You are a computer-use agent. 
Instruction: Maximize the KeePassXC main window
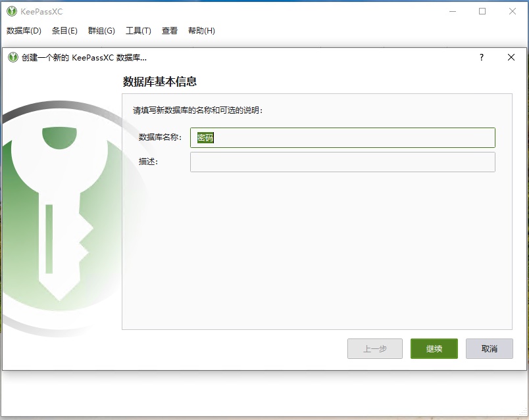(482, 11)
